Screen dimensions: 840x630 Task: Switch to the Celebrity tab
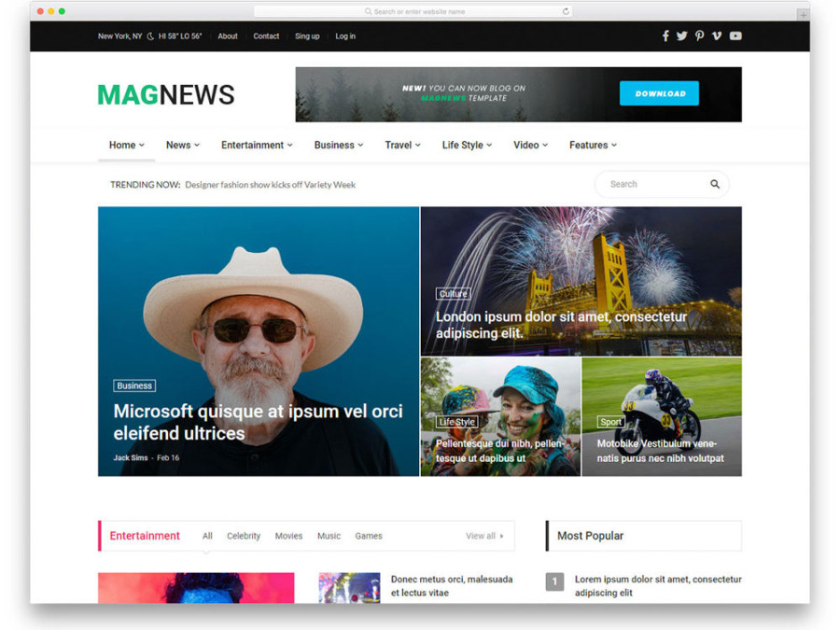coord(244,536)
